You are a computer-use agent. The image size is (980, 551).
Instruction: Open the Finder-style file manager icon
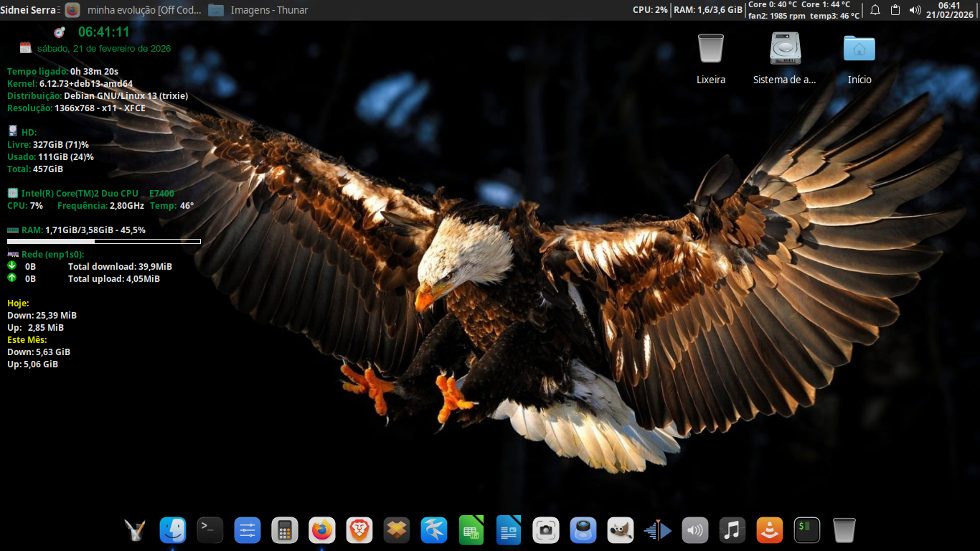click(173, 531)
